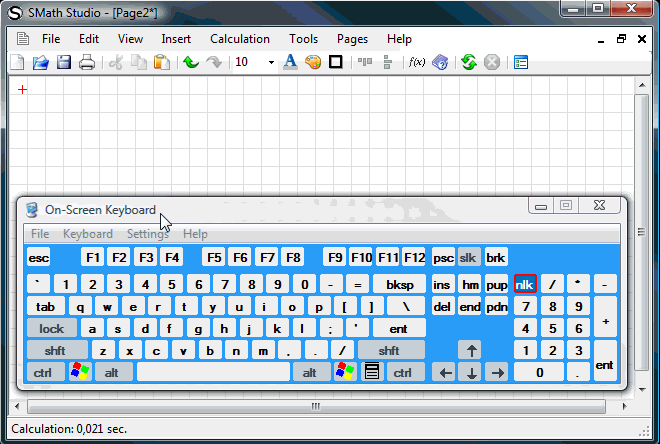Recalculate the worksheet with the green refresh icon

[x=468, y=62]
